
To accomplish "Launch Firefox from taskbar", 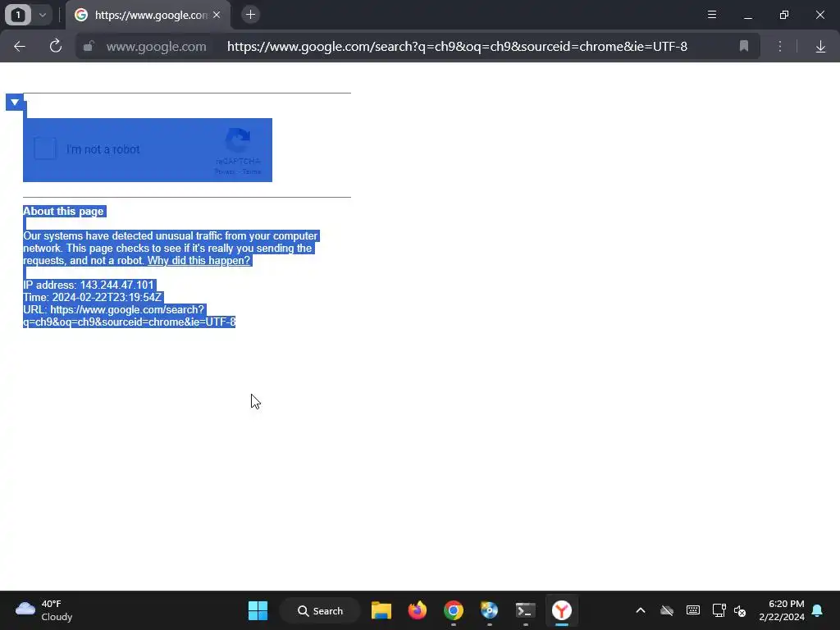I will (418, 610).
